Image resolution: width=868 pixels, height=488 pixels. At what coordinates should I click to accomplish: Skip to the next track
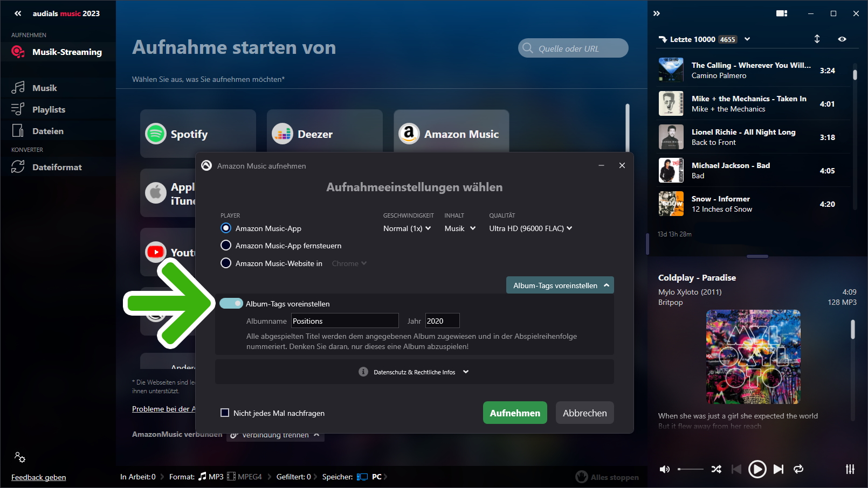point(779,469)
